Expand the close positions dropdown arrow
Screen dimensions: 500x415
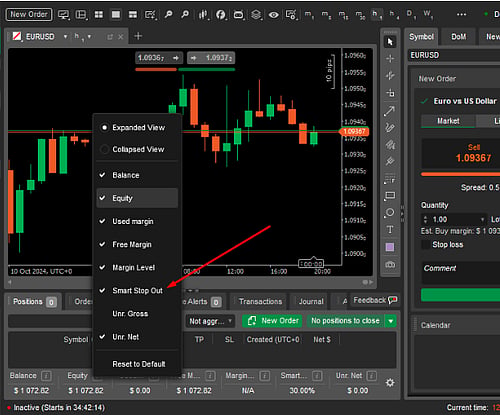point(390,321)
